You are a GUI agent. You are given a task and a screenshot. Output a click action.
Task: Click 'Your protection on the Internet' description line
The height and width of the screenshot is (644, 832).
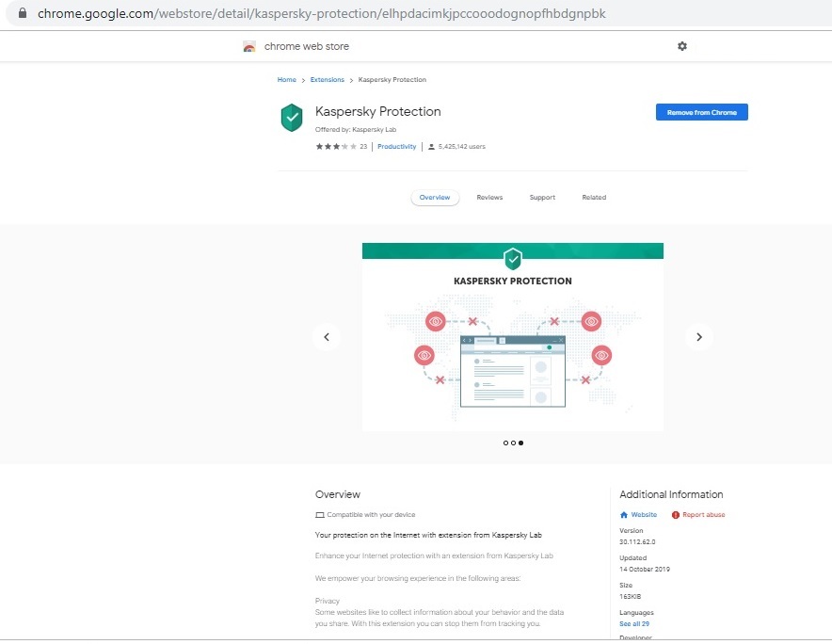pyautogui.click(x=428, y=535)
